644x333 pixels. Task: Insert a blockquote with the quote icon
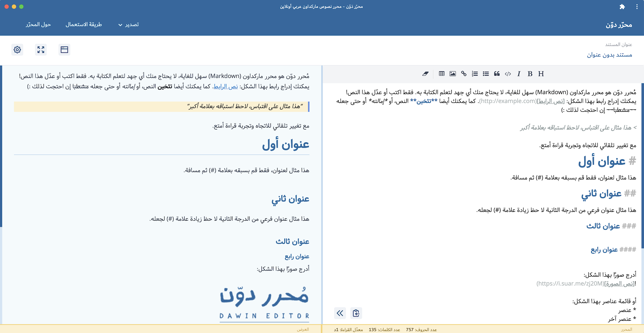point(497,74)
